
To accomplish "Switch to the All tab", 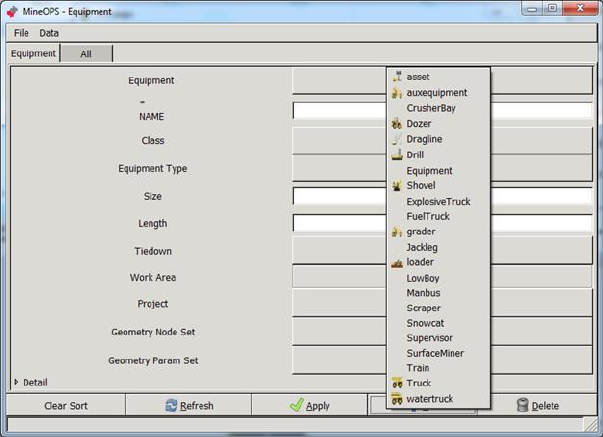I will [x=86, y=54].
